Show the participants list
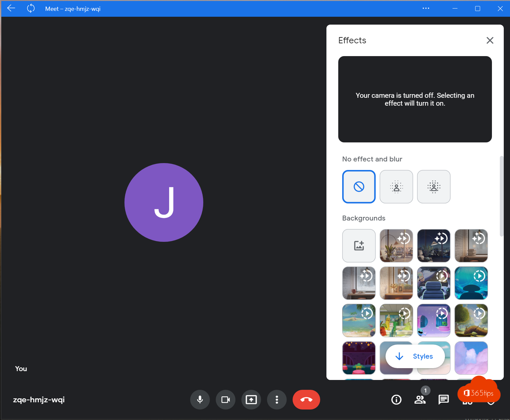510x420 pixels. click(x=420, y=400)
